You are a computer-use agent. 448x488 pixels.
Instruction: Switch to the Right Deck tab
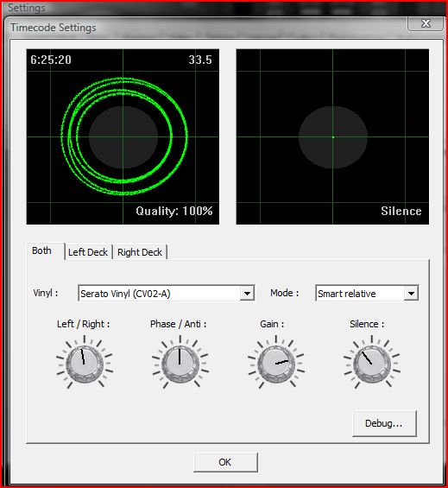pyautogui.click(x=140, y=252)
